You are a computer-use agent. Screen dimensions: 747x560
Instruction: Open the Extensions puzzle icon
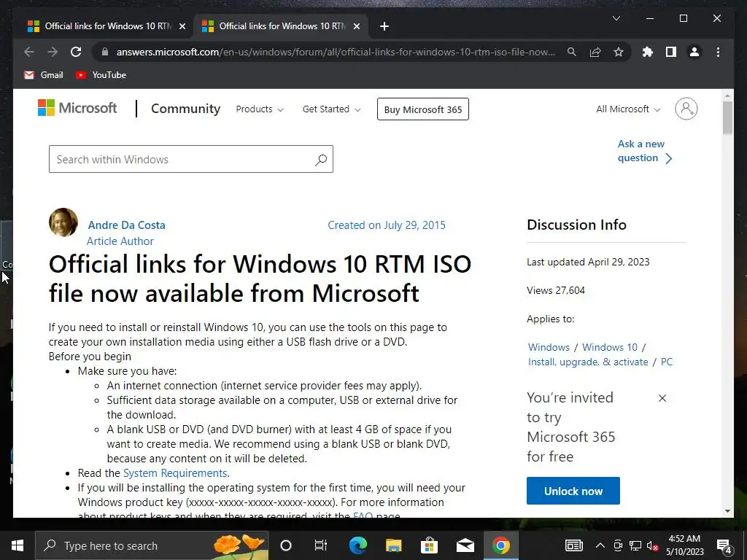[x=648, y=52]
